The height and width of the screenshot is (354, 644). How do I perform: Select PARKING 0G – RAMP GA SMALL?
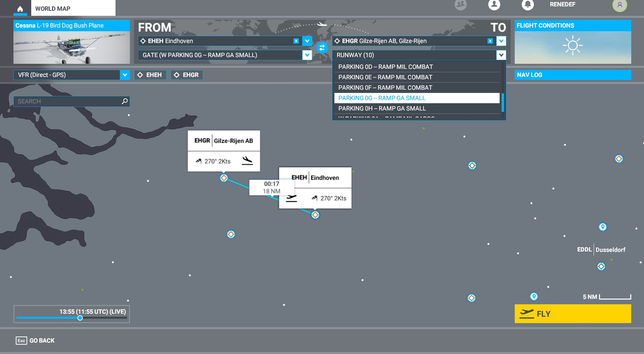pos(417,98)
